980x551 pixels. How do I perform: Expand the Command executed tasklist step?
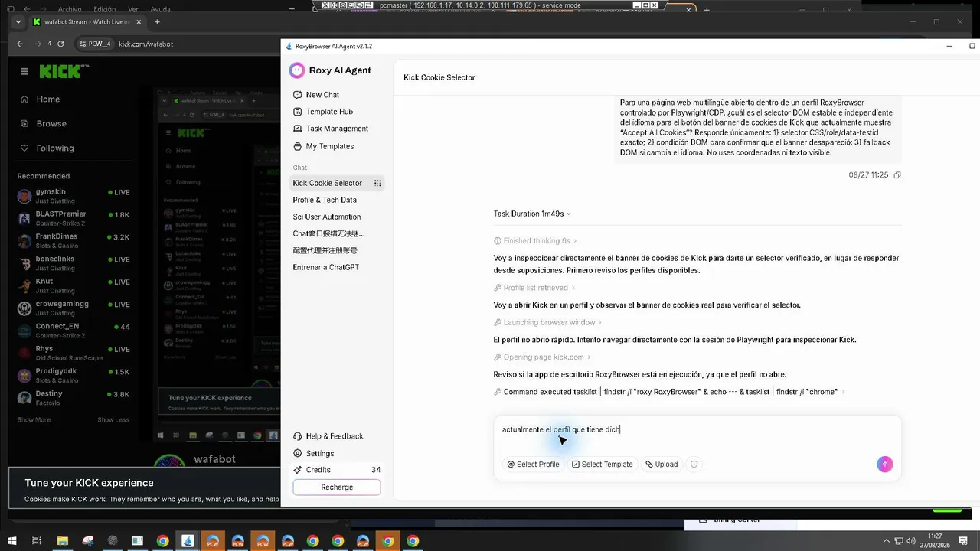click(670, 392)
